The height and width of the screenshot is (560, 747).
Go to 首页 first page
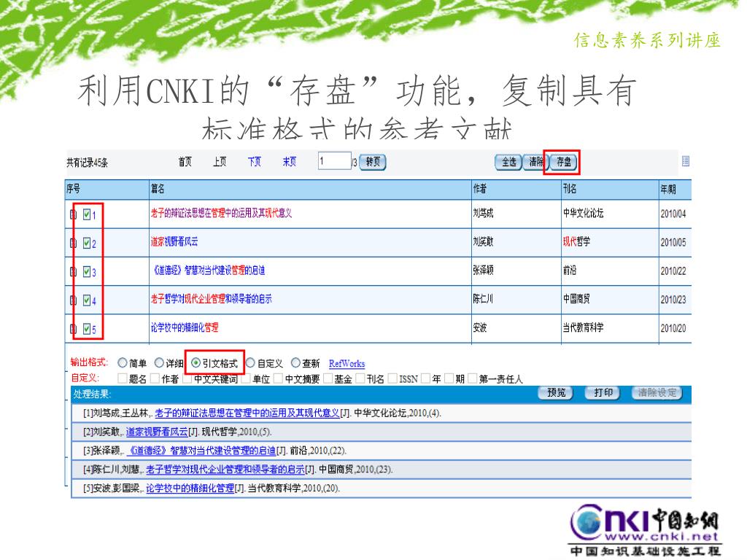click(x=185, y=162)
